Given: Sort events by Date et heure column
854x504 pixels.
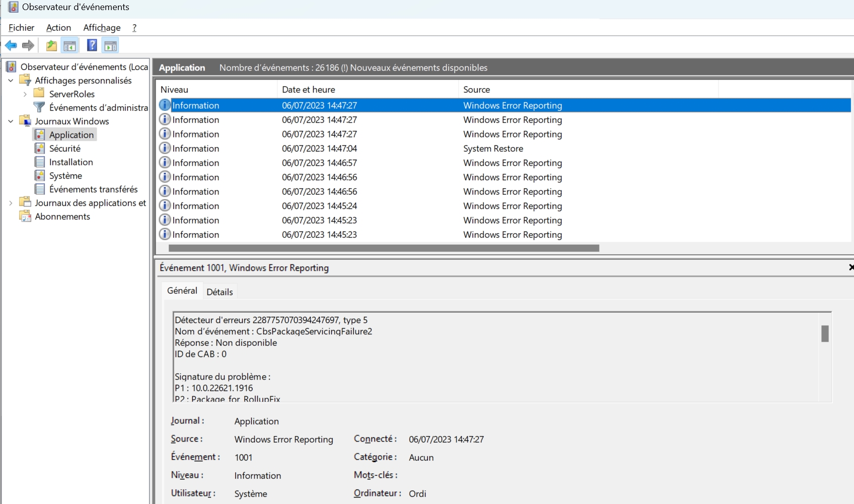Looking at the screenshot, I should 308,90.
